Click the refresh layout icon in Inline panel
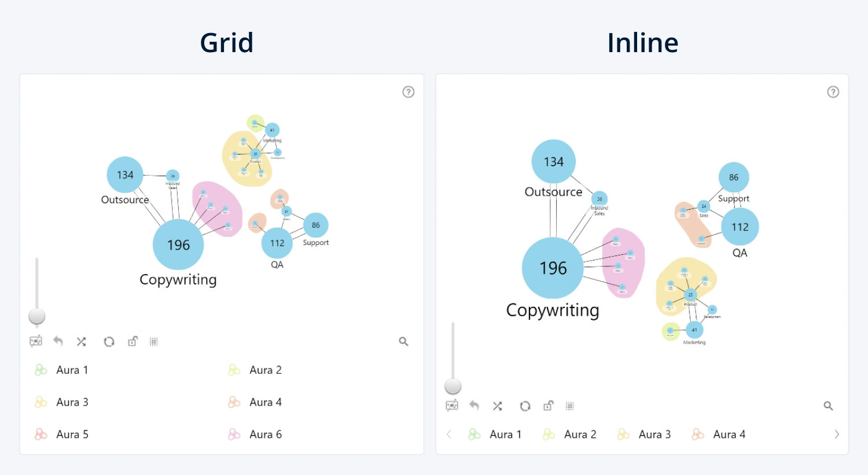868x475 pixels. coord(525,405)
